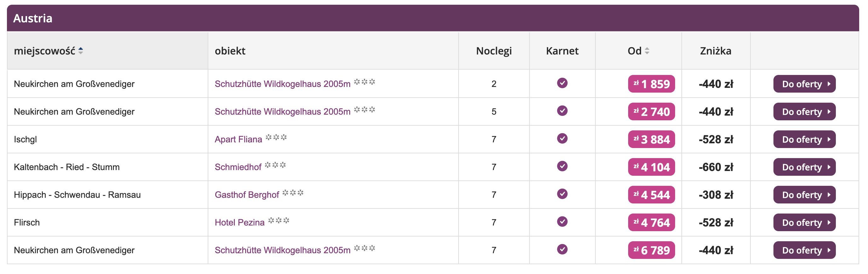Image resolution: width=868 pixels, height=274 pixels.
Task: Click Karnet checkmark icon for Ischgl row
Action: pos(562,138)
